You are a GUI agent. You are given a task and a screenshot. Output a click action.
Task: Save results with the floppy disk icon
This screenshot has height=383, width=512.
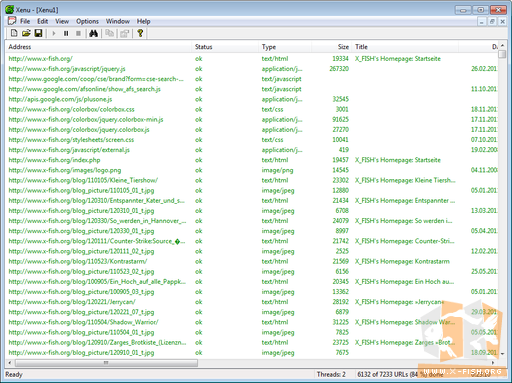38,33
